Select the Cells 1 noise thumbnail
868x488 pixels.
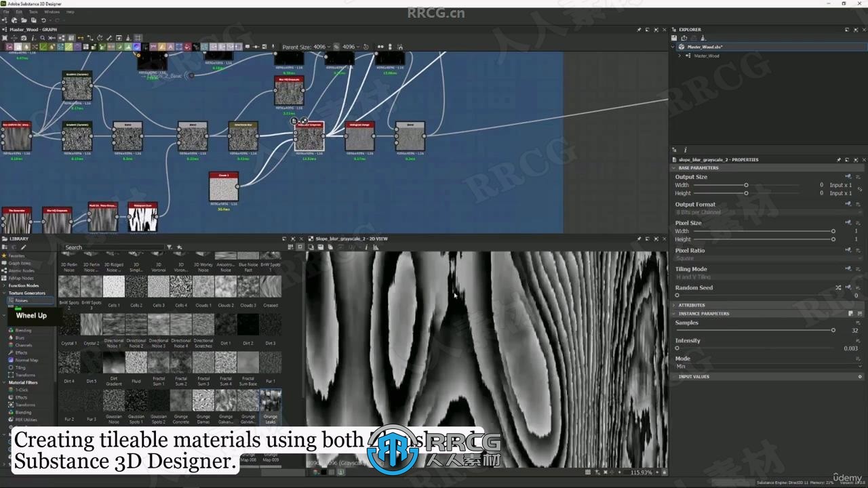pos(114,286)
